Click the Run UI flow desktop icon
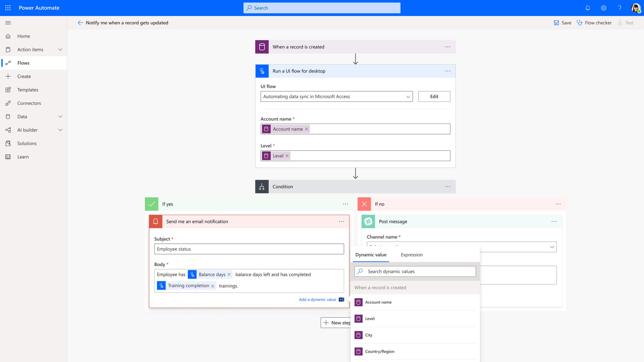This screenshot has width=644, height=362. (x=262, y=71)
